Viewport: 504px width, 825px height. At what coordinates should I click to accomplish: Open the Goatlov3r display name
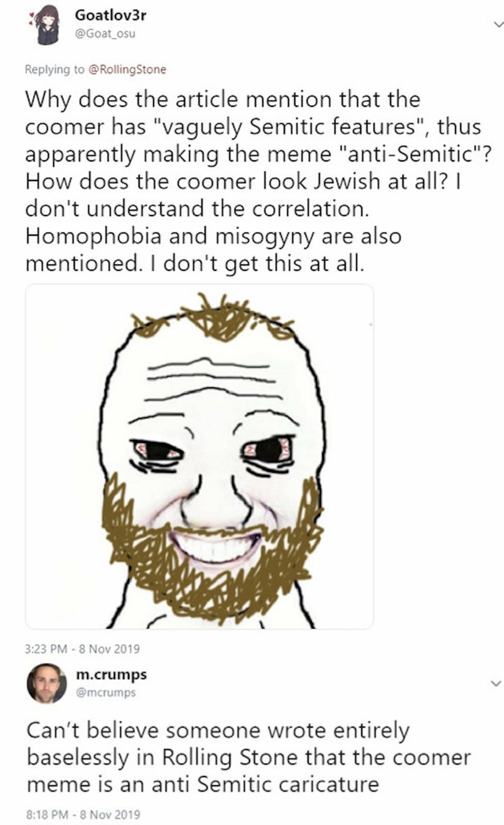[110, 15]
